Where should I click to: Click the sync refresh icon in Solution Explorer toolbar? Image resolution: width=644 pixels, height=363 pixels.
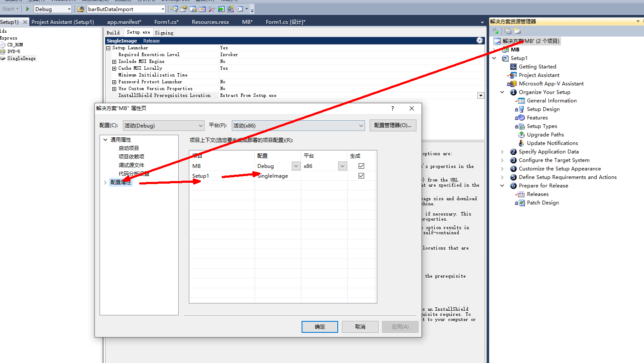496,31
